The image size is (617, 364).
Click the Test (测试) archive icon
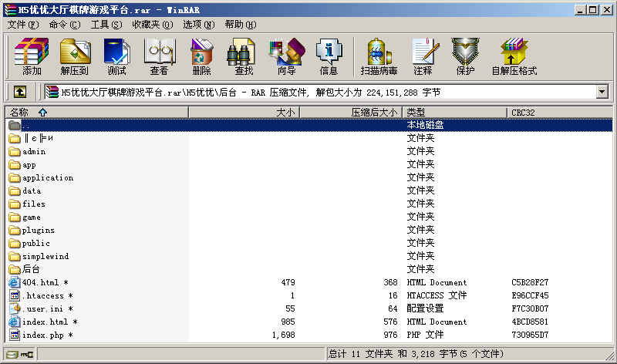(x=116, y=56)
